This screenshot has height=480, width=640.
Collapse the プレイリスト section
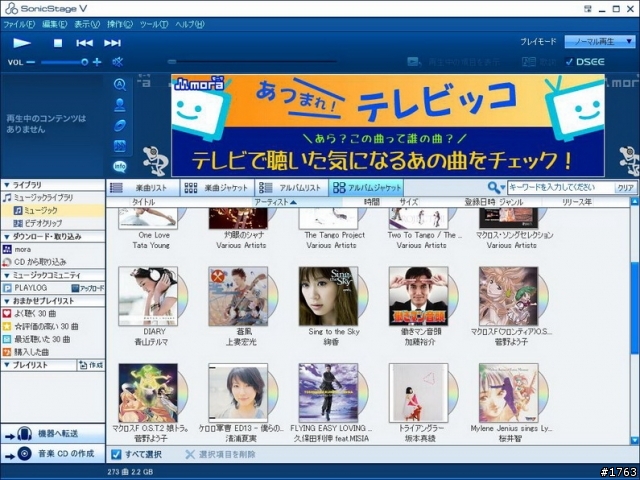7,365
